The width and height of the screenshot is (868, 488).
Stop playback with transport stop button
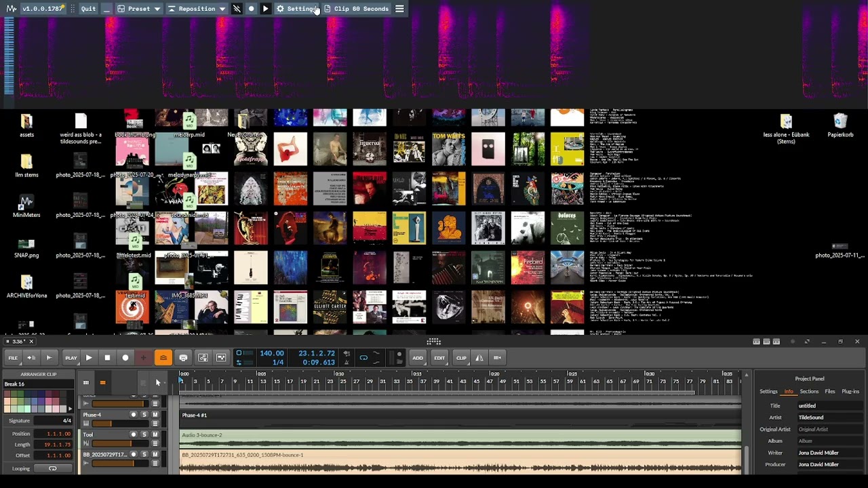pos(107,358)
